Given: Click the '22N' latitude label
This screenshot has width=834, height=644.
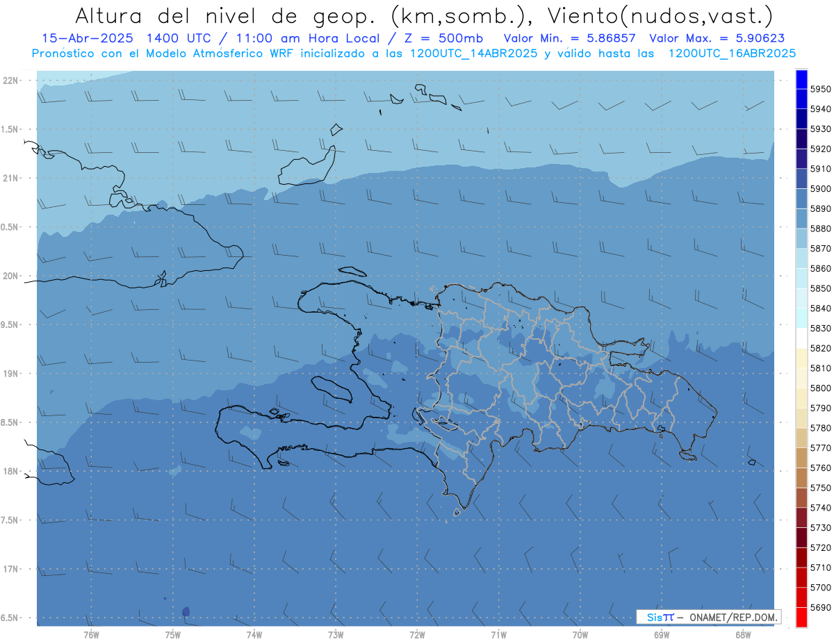Looking at the screenshot, I should point(10,81).
